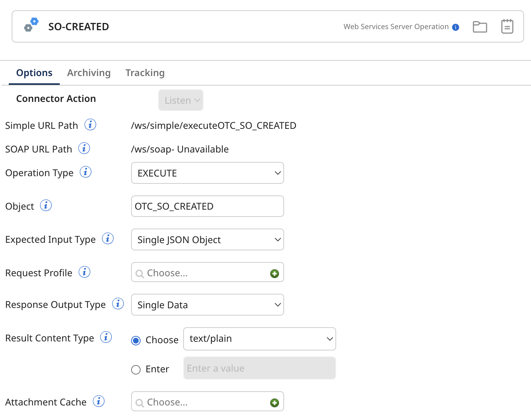This screenshot has width=531, height=420.
Task: Click the Result Content Type info icon
Action: coord(106,337)
